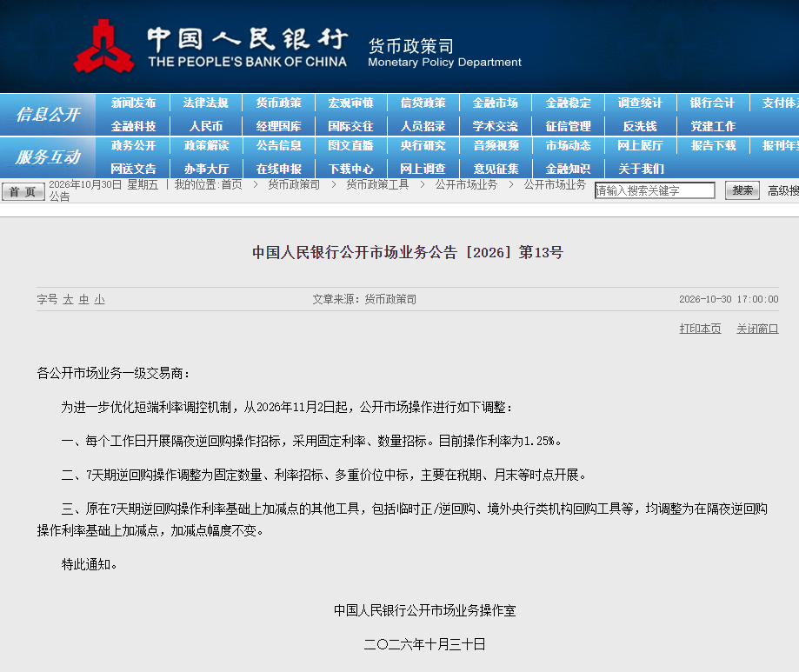The width and height of the screenshot is (799, 672).
Task: Open the 国际交往 navigation item
Action: coord(350,126)
